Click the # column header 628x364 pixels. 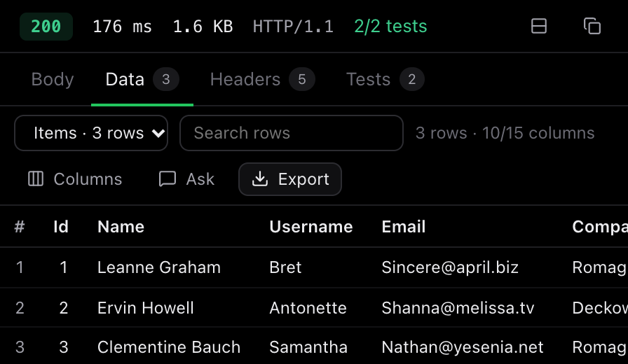pos(20,227)
